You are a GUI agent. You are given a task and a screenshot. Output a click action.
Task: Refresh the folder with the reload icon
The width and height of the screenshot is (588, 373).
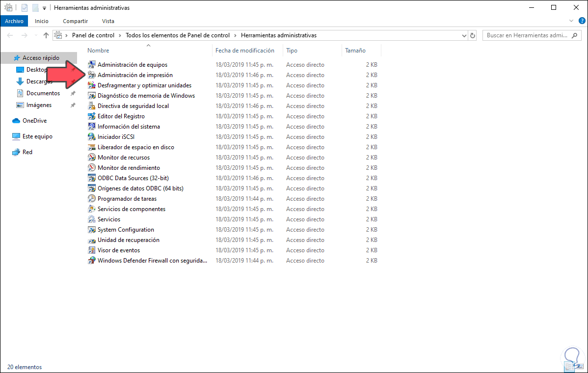[473, 36]
